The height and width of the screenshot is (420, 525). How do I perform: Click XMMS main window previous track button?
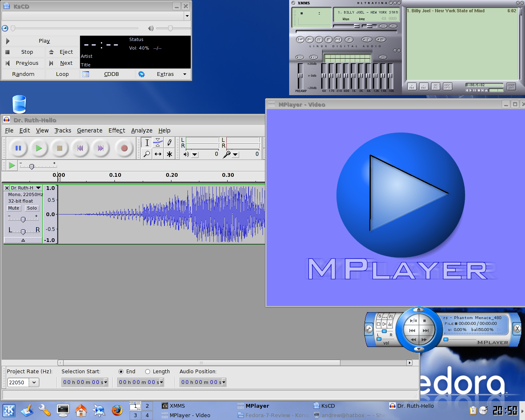(300, 40)
